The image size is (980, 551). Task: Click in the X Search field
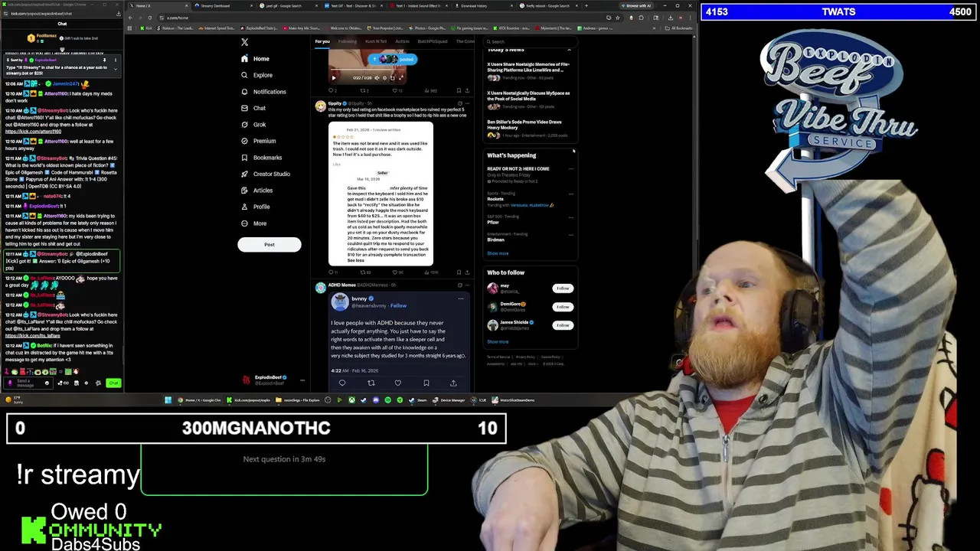[530, 41]
